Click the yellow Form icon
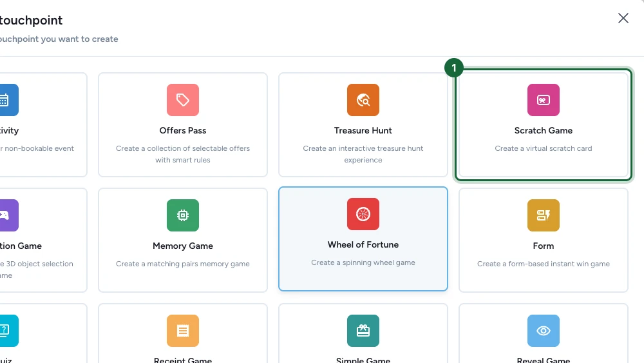Image resolution: width=644 pixels, height=363 pixels. 544,215
